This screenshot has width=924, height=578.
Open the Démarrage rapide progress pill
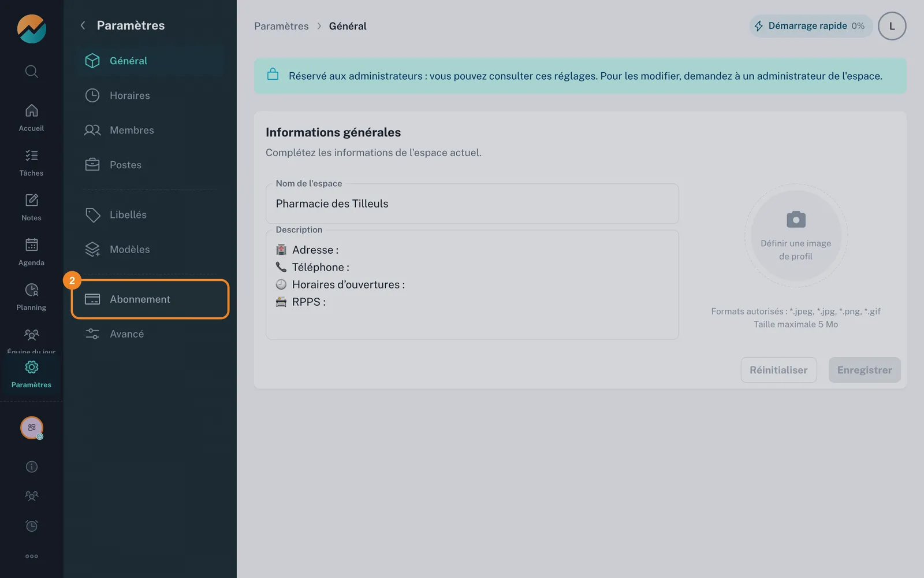point(811,26)
